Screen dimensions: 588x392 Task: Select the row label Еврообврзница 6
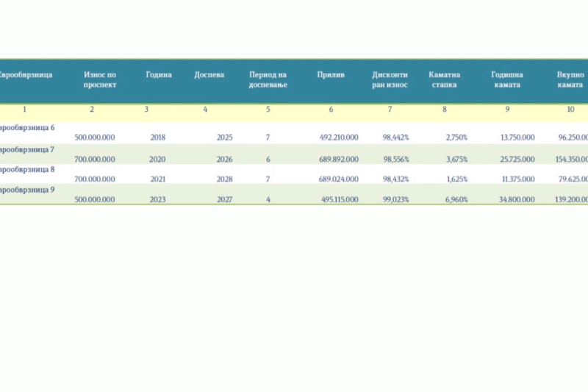27,127
